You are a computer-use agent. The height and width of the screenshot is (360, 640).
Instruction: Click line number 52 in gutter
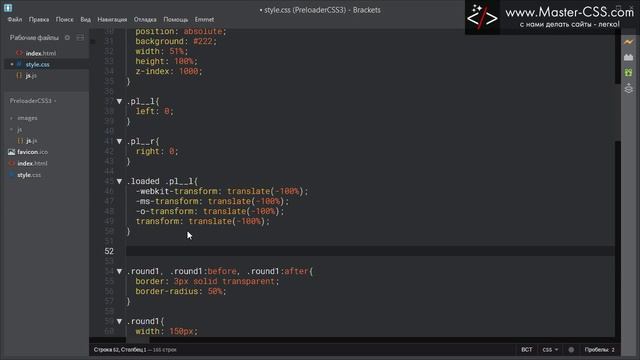tap(109, 251)
